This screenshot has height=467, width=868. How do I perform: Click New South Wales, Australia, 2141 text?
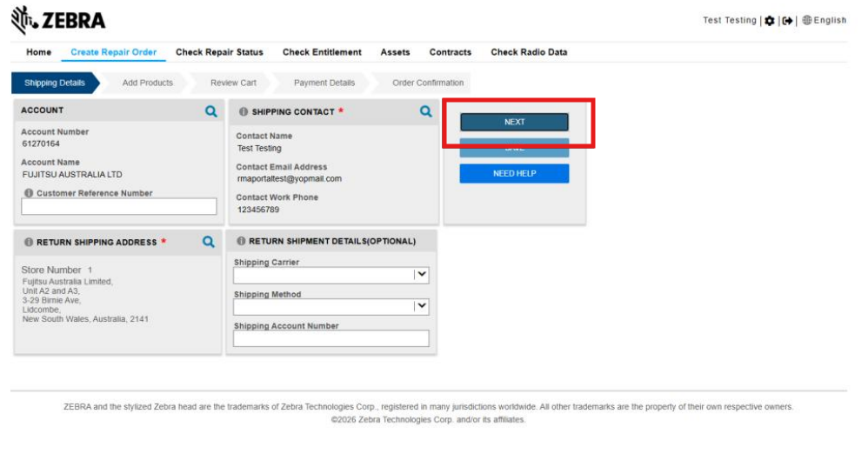(85, 319)
